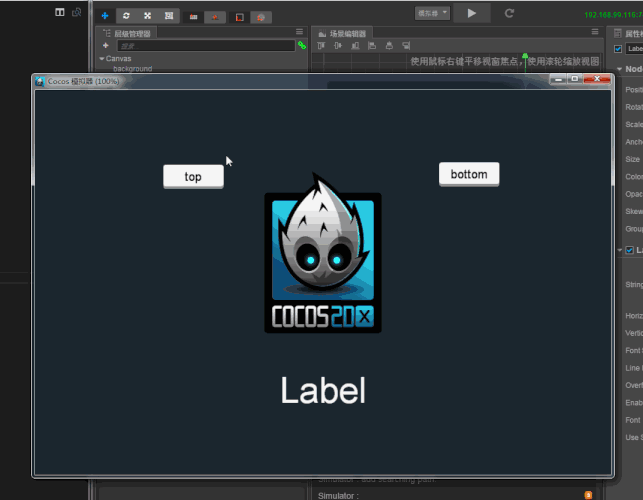Run the preview with the play button
Screen dimensions: 643x500
click(472, 14)
